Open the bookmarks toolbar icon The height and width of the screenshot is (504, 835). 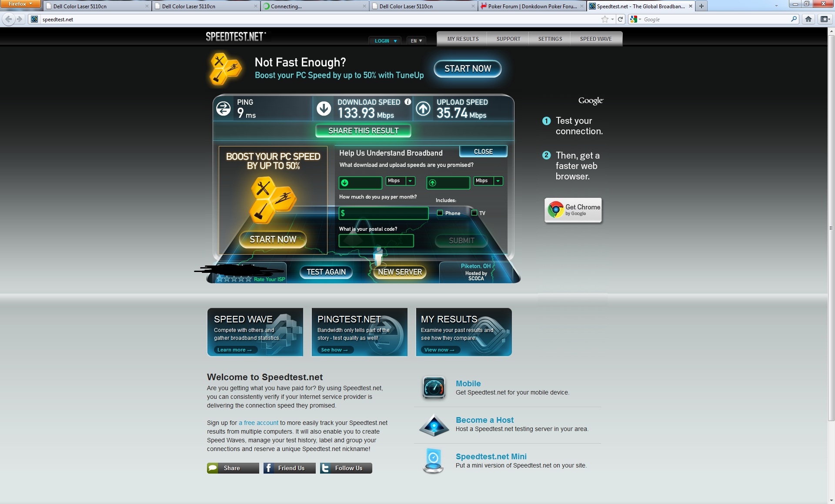[x=825, y=19]
